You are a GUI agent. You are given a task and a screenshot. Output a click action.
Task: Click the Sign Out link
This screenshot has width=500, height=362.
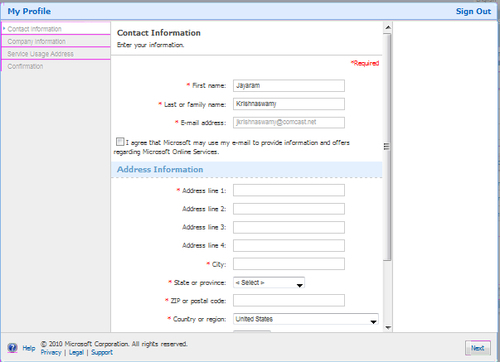pos(473,11)
